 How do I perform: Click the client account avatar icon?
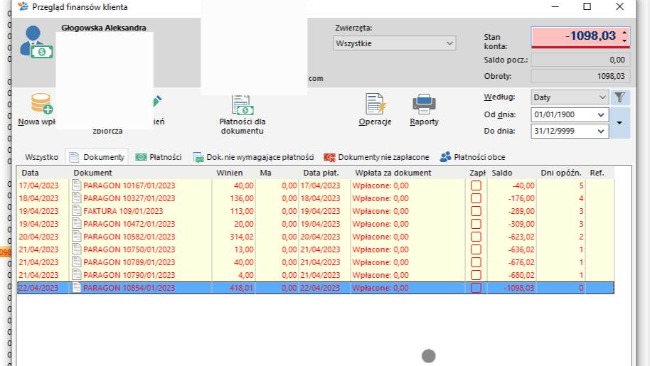coord(36,42)
